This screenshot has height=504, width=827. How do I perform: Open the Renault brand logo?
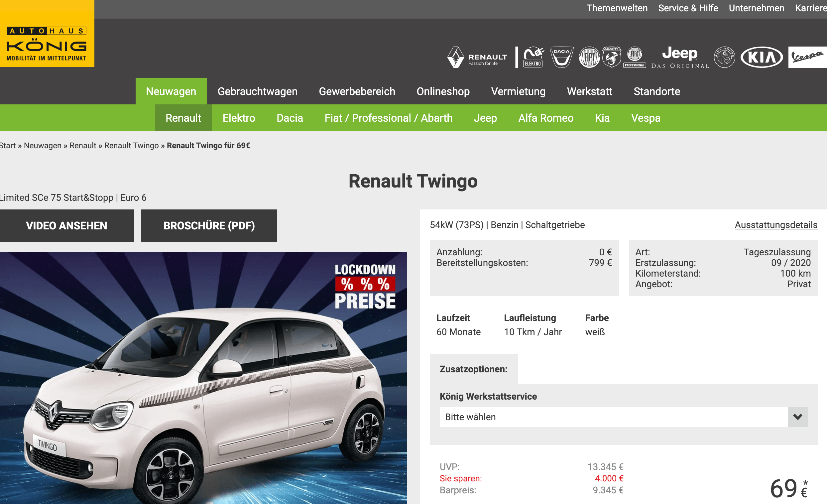477,58
